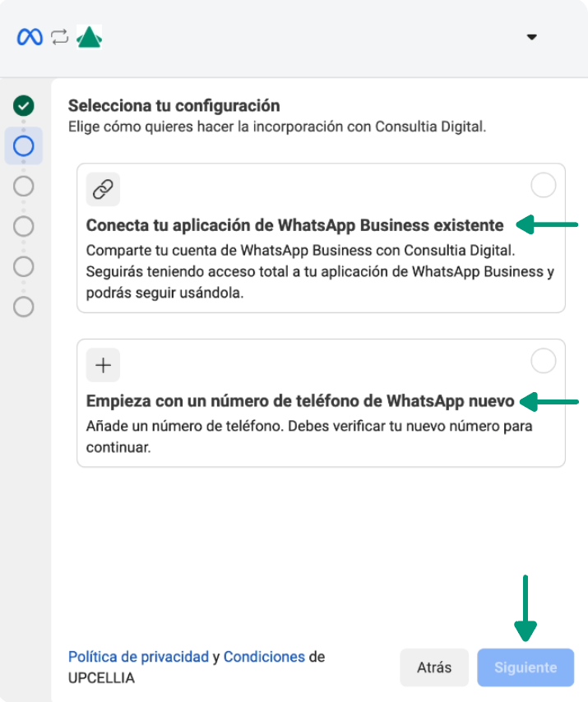Click the sync arrows icon in header
Image resolution: width=588 pixels, height=702 pixels.
coord(59,37)
